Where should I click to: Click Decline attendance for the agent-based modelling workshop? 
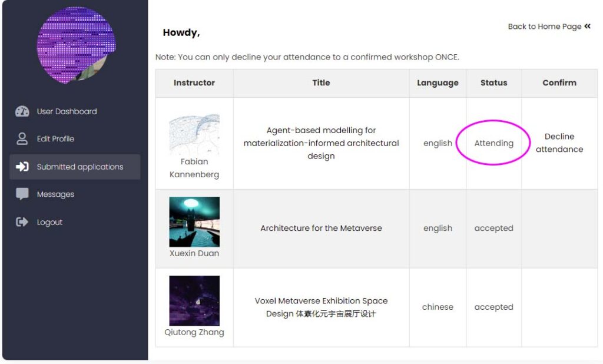(x=559, y=143)
